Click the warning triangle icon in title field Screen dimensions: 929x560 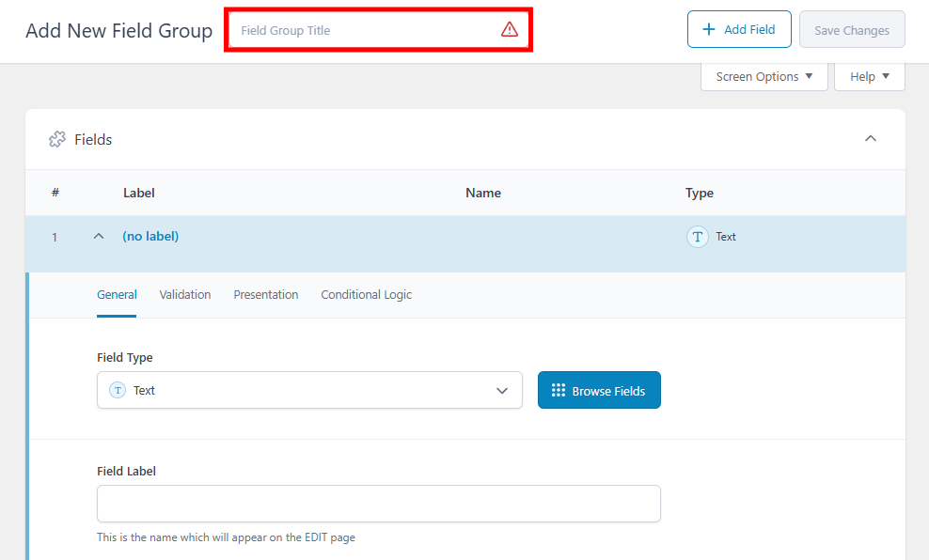pyautogui.click(x=510, y=29)
